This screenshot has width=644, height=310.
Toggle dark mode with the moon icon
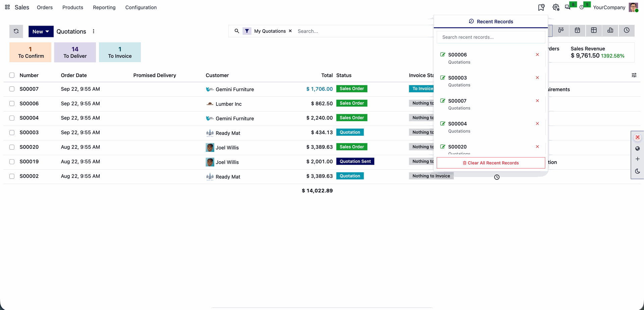pyautogui.click(x=638, y=171)
